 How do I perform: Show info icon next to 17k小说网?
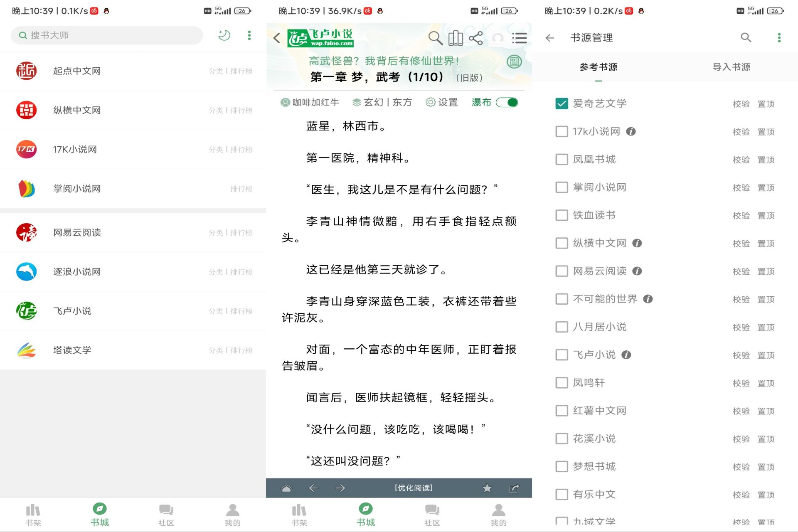[631, 131]
